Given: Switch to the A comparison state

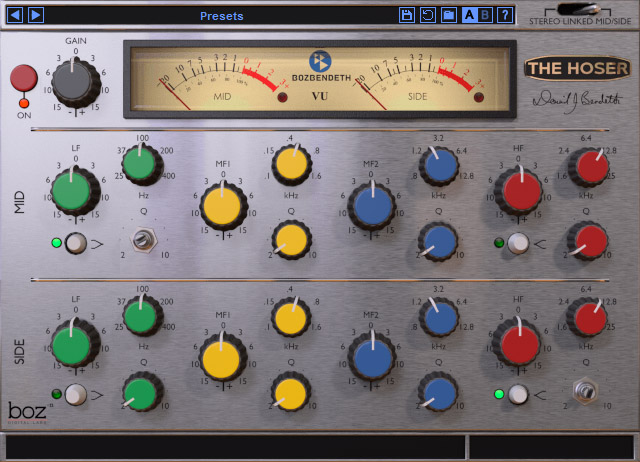Looking at the screenshot, I should (x=469, y=15).
